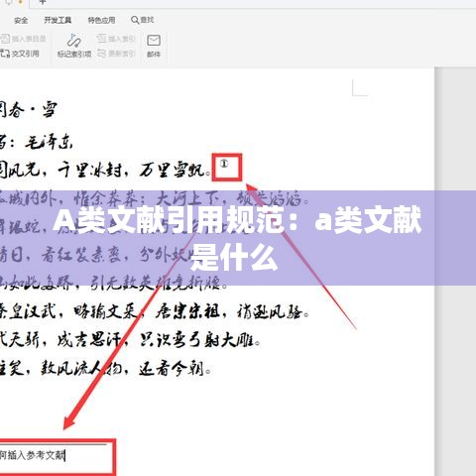Click the Mark Index Entry (标记索引项) icon

[x=73, y=40]
